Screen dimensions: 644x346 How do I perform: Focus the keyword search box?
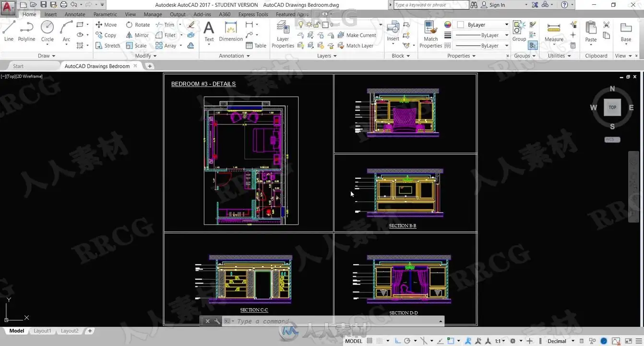click(x=431, y=5)
